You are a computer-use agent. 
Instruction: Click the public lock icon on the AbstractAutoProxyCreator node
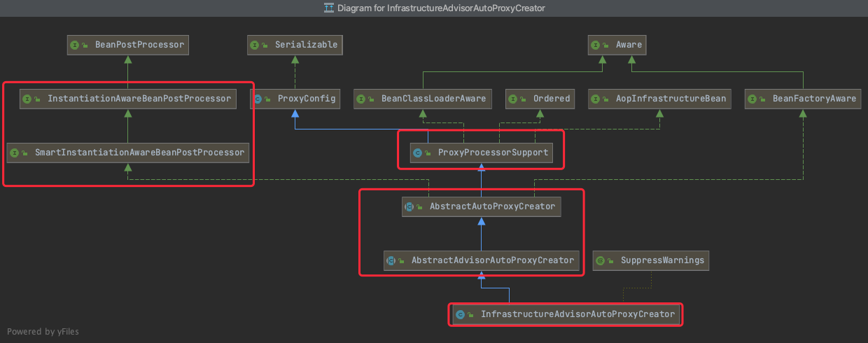click(420, 206)
